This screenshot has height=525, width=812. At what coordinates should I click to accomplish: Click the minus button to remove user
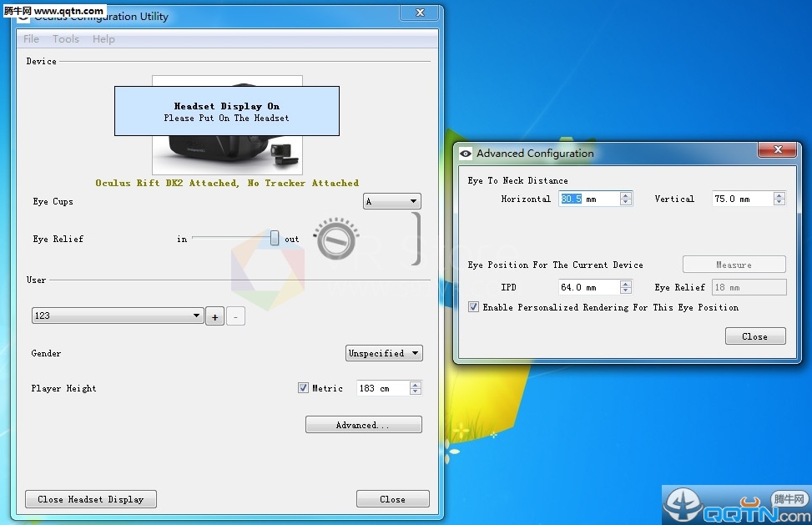tap(235, 316)
